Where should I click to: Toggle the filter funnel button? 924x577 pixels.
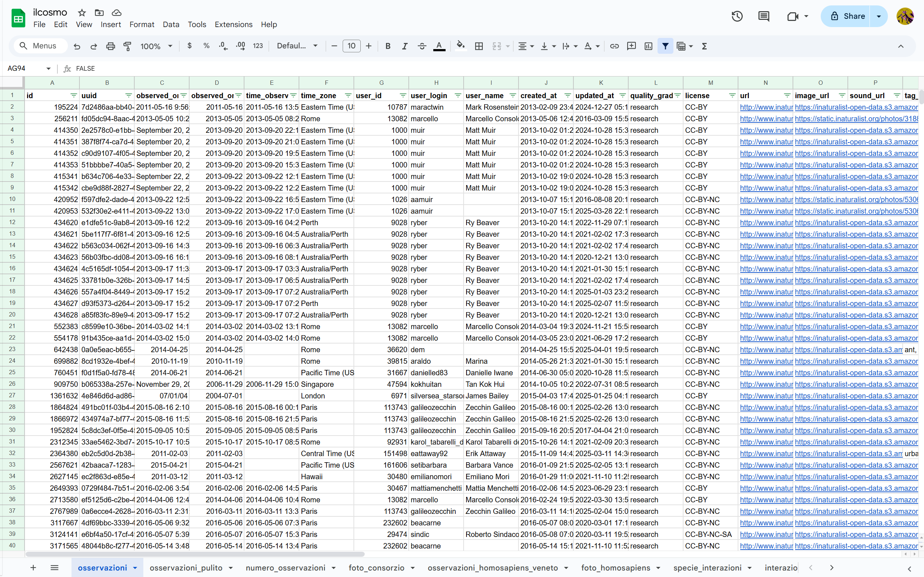click(x=665, y=46)
